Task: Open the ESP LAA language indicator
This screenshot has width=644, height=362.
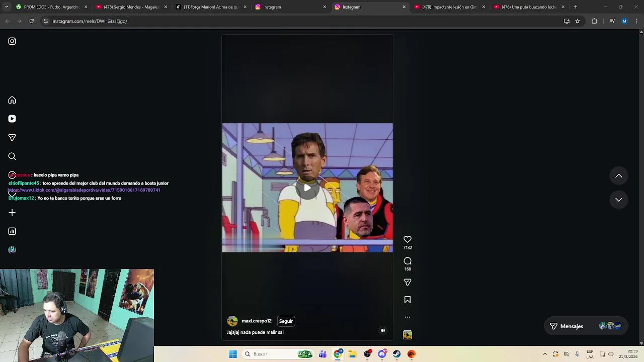Action: pos(590,354)
